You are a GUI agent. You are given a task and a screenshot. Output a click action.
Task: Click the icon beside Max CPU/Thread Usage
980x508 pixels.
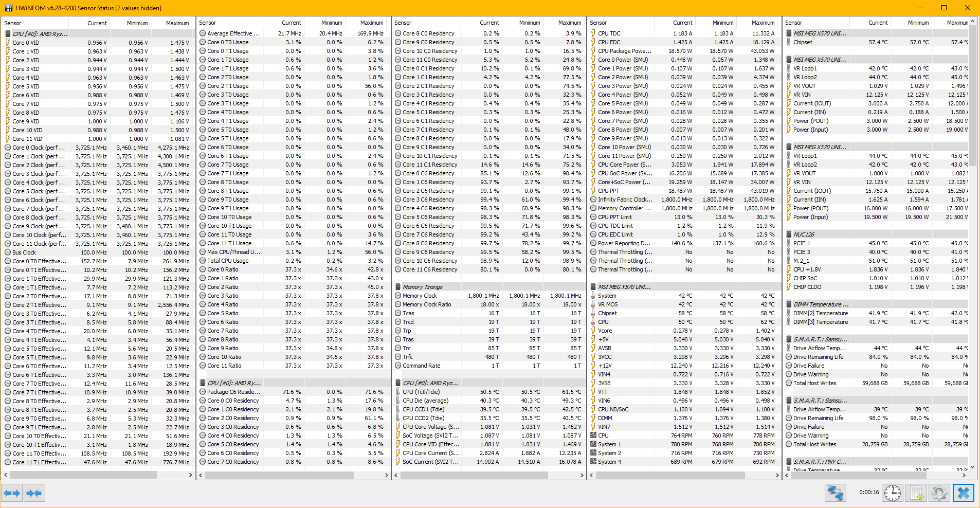point(203,252)
